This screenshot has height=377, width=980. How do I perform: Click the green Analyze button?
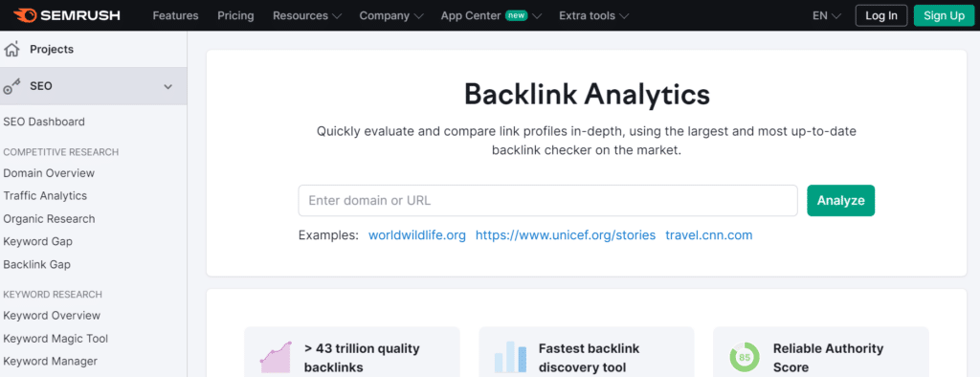840,201
